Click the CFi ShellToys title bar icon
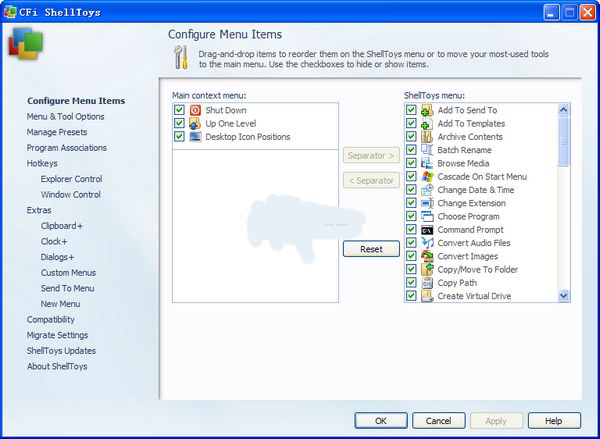This screenshot has height=439, width=600. 10,12
